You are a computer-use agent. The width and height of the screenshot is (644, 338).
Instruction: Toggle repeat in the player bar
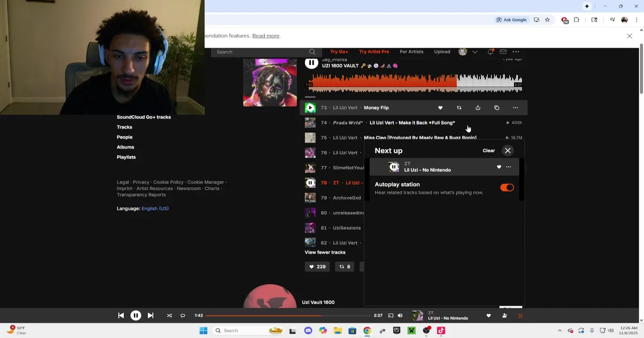click(183, 315)
